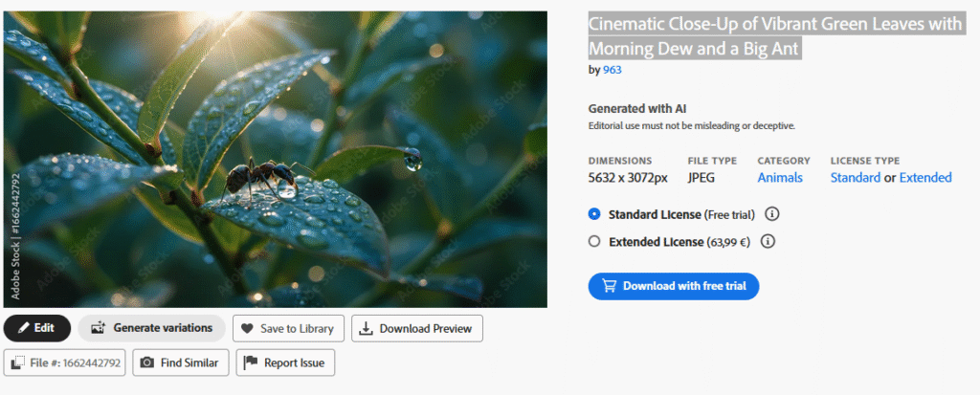Open the Animals category link

[780, 178]
